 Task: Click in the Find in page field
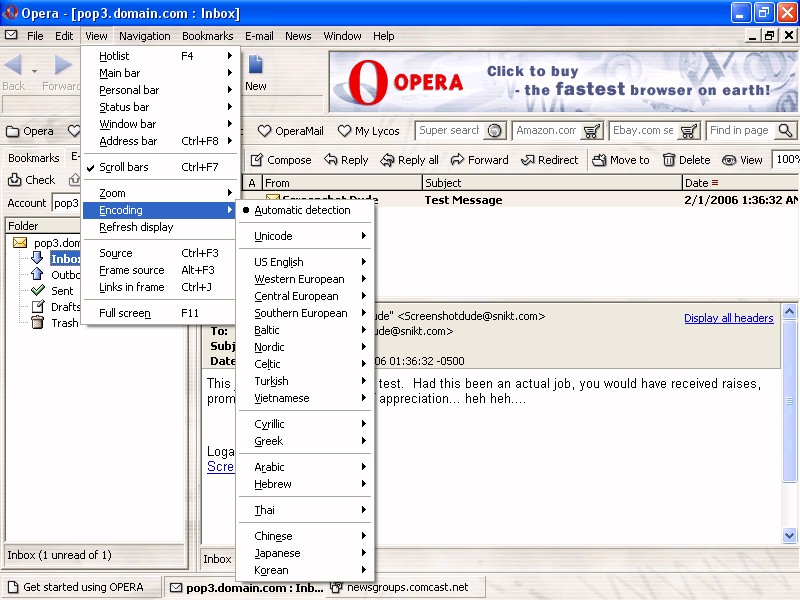pyautogui.click(x=741, y=131)
